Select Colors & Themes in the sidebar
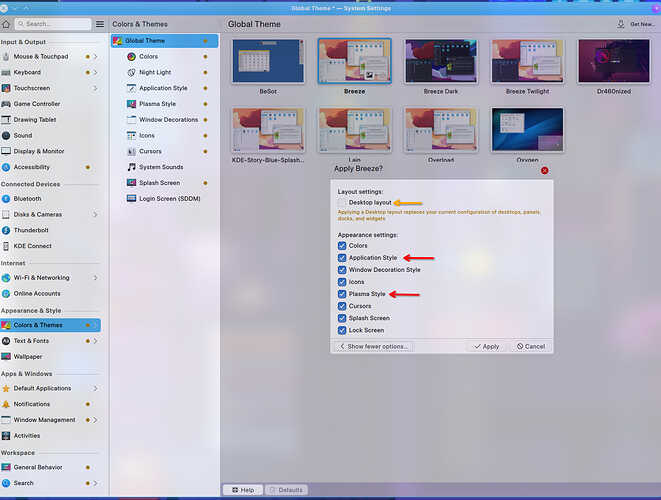The image size is (661, 500). (50, 325)
